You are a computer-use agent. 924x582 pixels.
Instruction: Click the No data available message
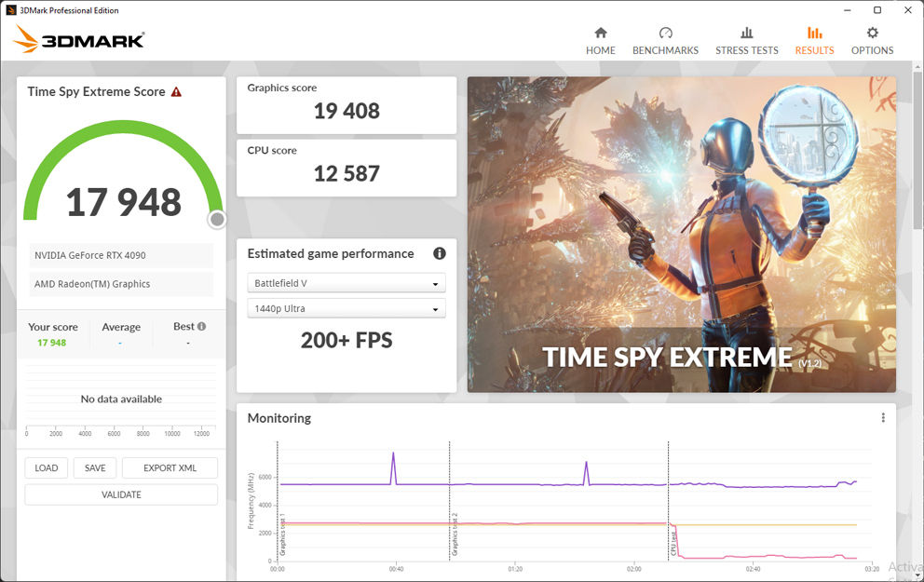pos(121,399)
